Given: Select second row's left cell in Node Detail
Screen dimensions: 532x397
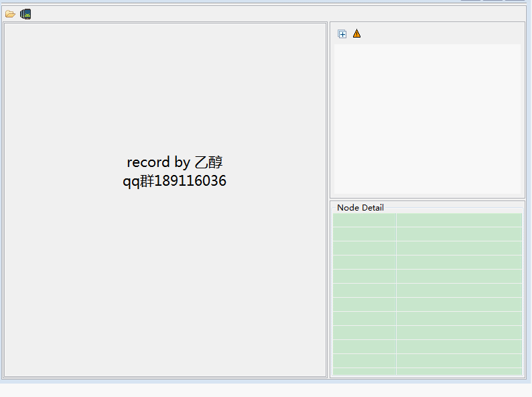Looking at the screenshot, I should [364, 234].
